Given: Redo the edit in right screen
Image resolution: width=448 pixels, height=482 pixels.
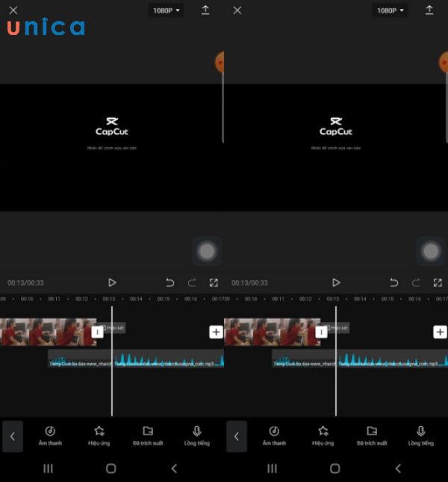Looking at the screenshot, I should 416,282.
